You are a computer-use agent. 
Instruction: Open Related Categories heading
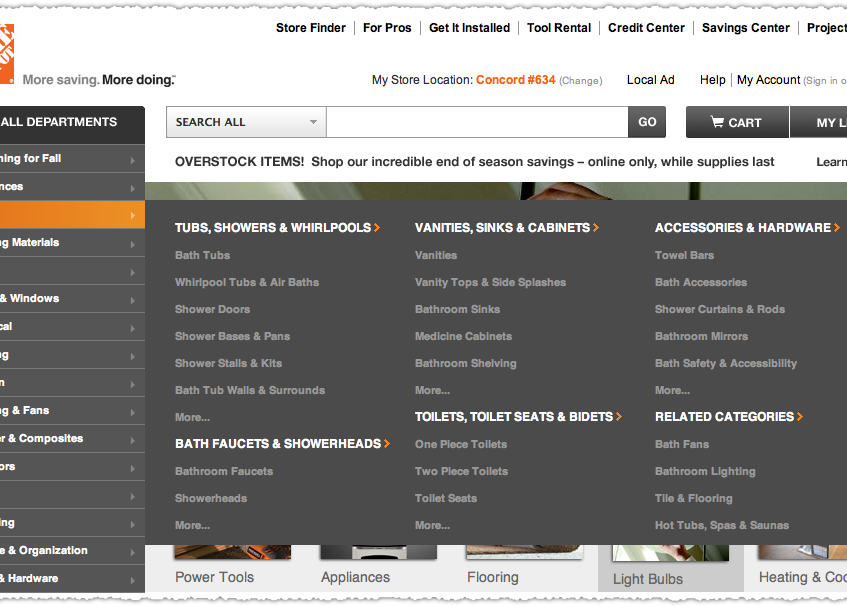pyautogui.click(x=729, y=417)
